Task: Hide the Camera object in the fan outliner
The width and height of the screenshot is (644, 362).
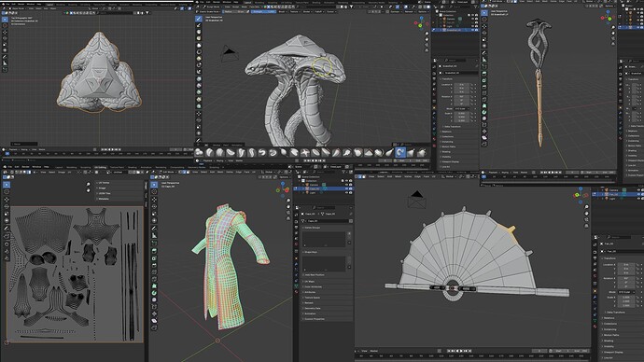Action: pyautogui.click(x=638, y=190)
